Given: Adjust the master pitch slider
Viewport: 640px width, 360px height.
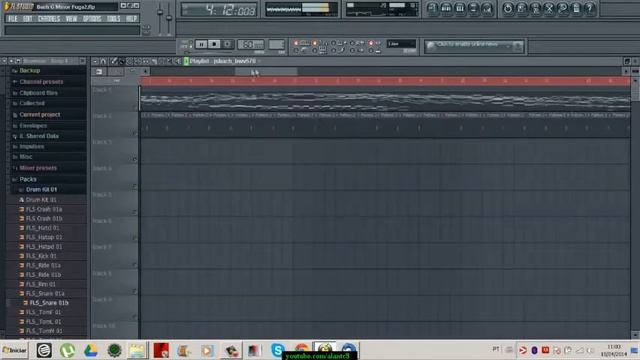Looking at the screenshot, I should click(169, 18).
